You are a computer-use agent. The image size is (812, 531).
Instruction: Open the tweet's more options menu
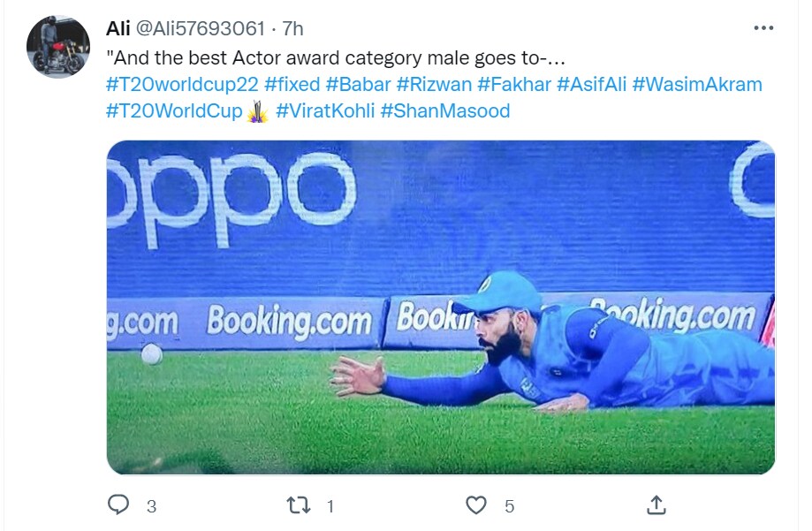pos(763,28)
